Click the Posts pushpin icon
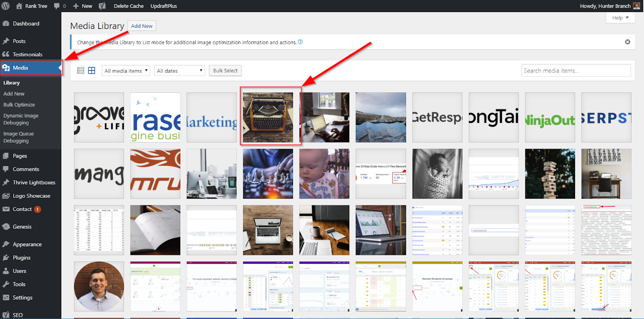Screen dimensions: 644x319 tap(6, 41)
